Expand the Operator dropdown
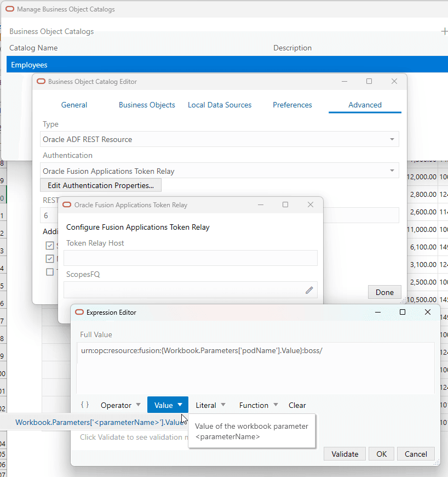The height and width of the screenshot is (477, 448). click(120, 405)
